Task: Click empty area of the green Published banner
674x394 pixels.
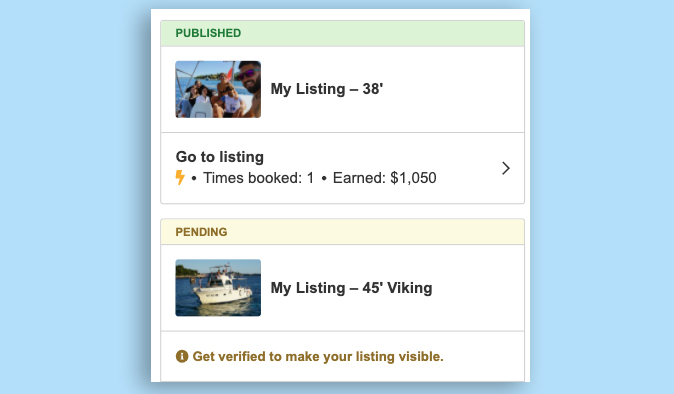Action: (x=383, y=34)
